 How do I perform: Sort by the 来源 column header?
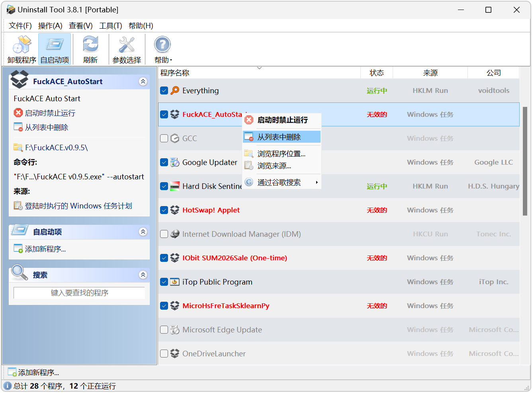430,73
